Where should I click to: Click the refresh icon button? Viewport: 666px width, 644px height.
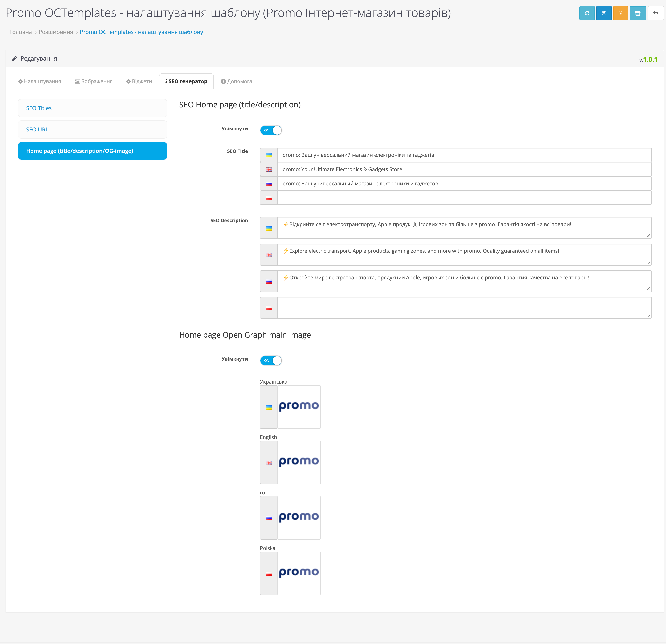pyautogui.click(x=587, y=13)
